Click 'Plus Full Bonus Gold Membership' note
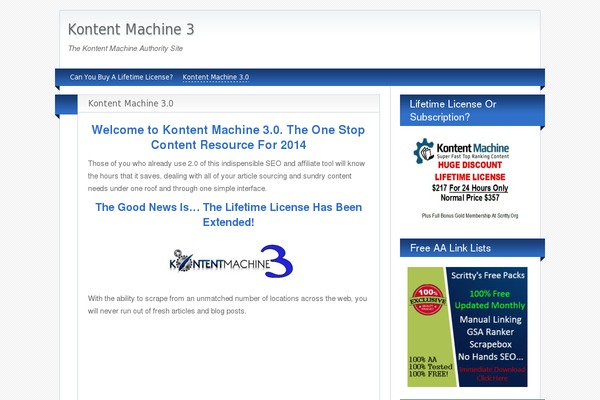 tap(470, 216)
